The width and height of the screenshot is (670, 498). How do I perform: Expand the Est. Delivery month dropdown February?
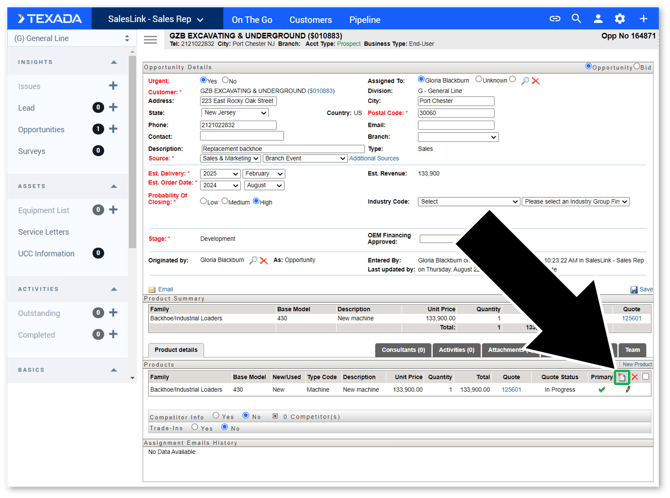(x=264, y=173)
